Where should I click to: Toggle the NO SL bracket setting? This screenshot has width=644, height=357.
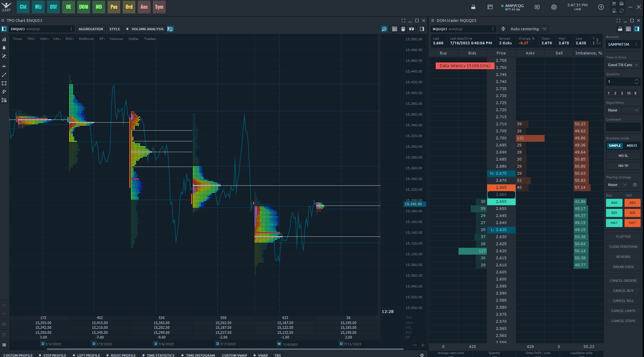coord(623,155)
